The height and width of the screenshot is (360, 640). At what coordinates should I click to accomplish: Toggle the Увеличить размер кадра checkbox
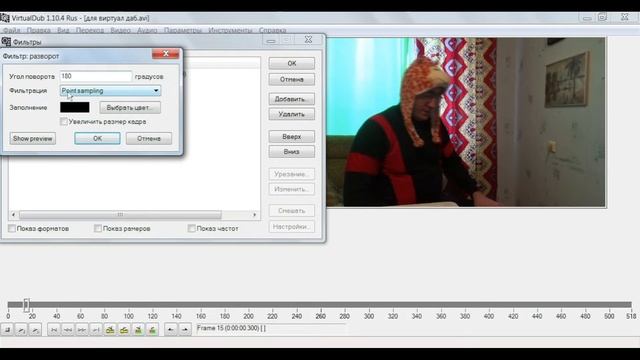(64, 122)
